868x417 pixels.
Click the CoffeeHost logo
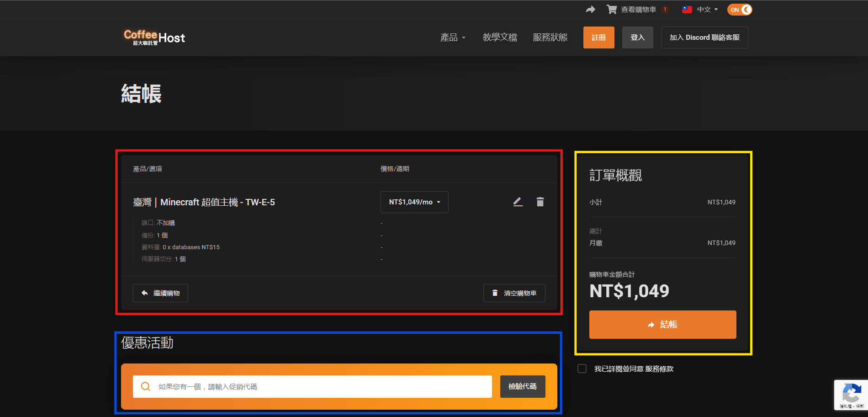[x=154, y=37]
